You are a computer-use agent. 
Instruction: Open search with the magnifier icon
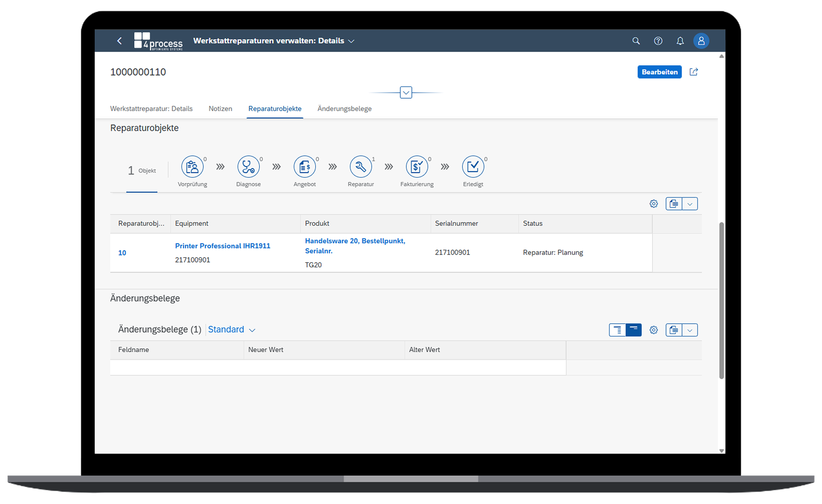pos(636,41)
